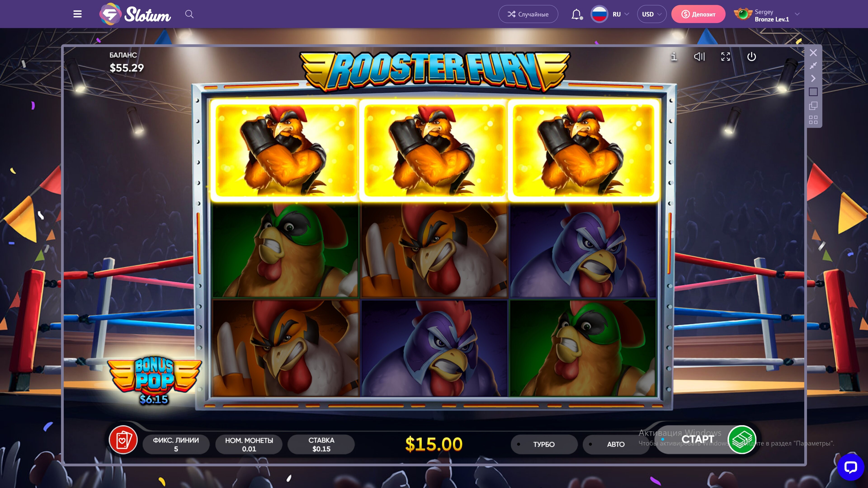This screenshot has width=868, height=488.
Task: Open the notifications bell
Action: pos(577,14)
